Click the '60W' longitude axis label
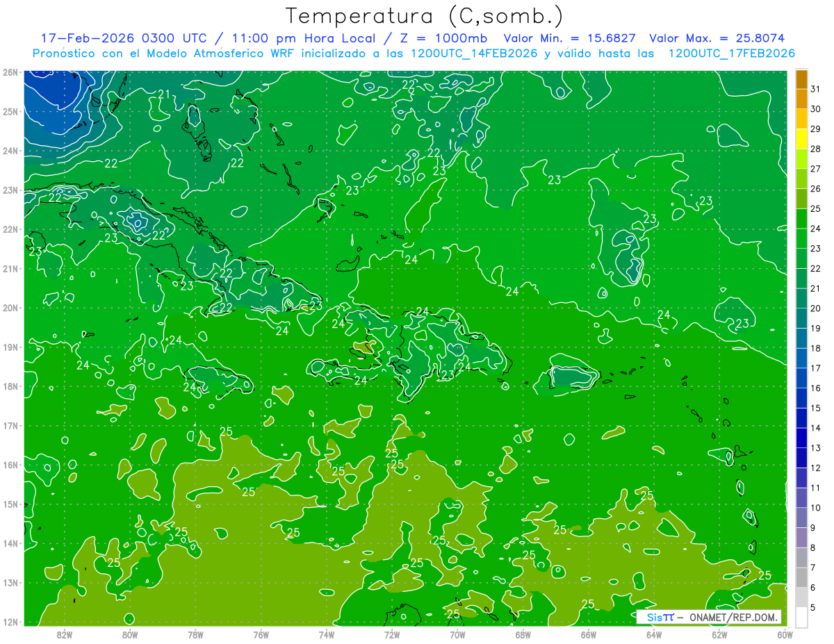Screen dimensions: 834x644 [x=785, y=634]
